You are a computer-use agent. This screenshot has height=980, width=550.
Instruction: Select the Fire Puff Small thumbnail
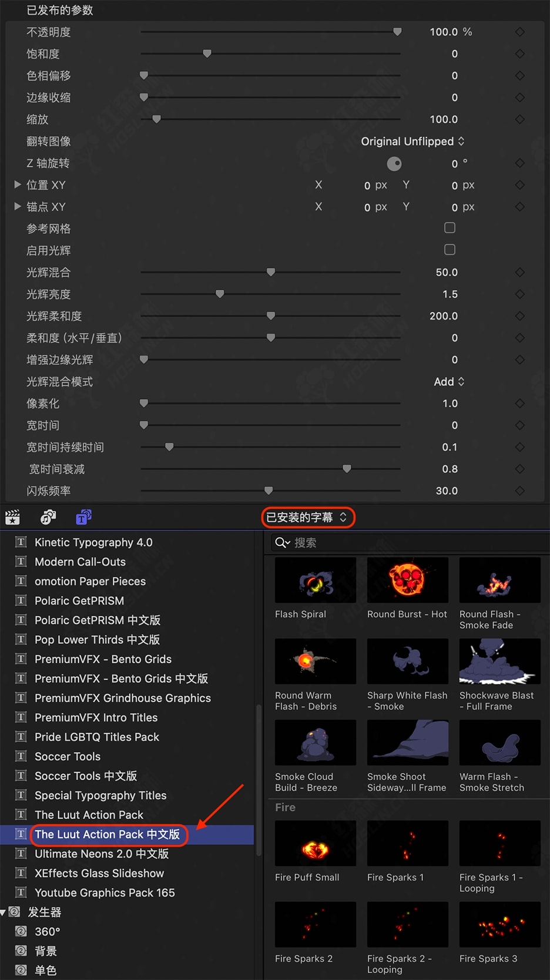pyautogui.click(x=316, y=844)
